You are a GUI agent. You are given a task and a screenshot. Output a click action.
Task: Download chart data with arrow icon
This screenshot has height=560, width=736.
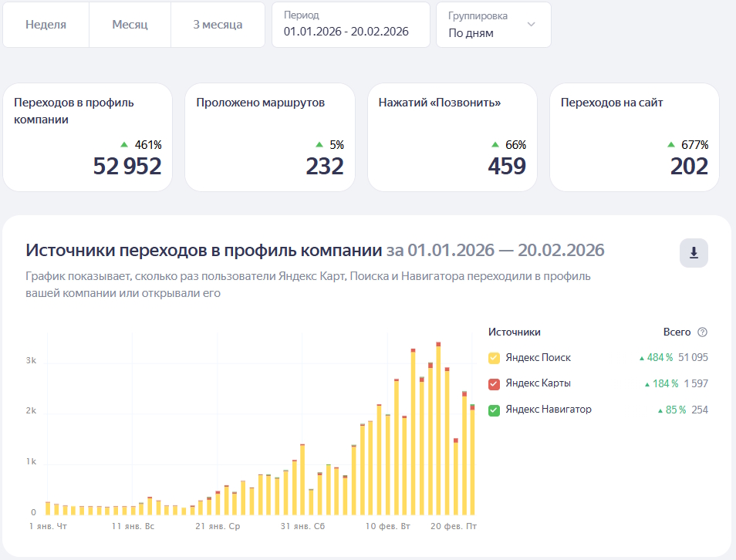point(694,253)
